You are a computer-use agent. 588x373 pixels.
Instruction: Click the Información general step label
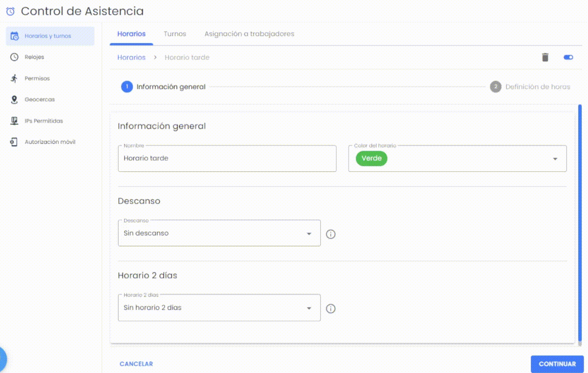pyautogui.click(x=171, y=87)
